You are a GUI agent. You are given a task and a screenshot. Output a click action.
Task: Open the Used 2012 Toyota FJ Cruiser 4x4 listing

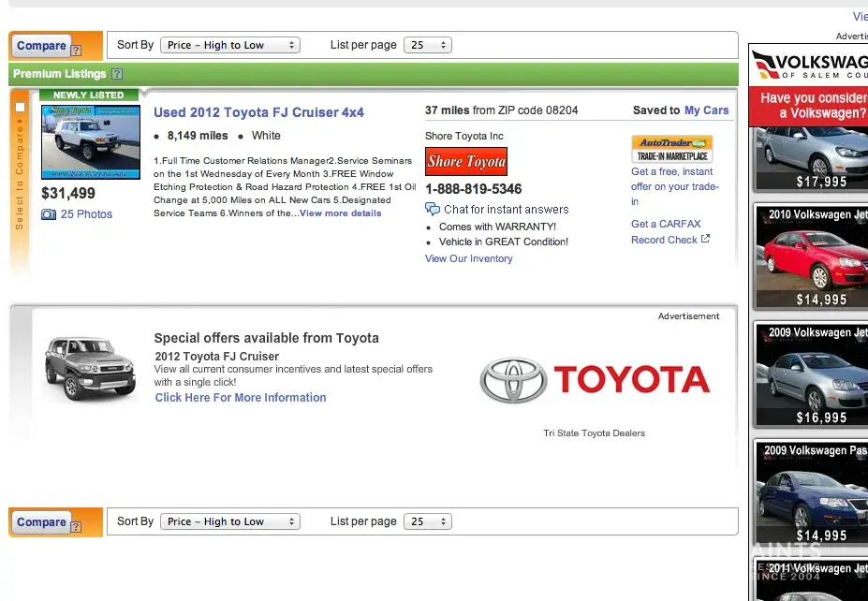(258, 112)
